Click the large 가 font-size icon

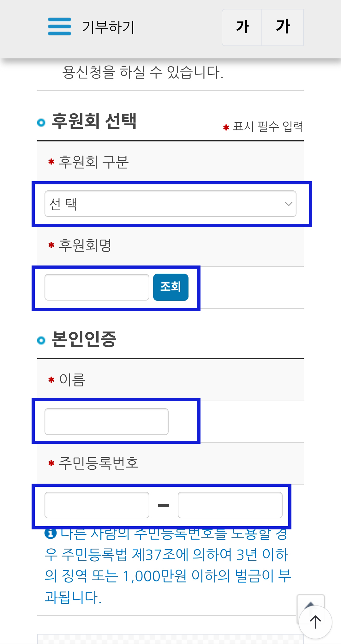pos(283,27)
